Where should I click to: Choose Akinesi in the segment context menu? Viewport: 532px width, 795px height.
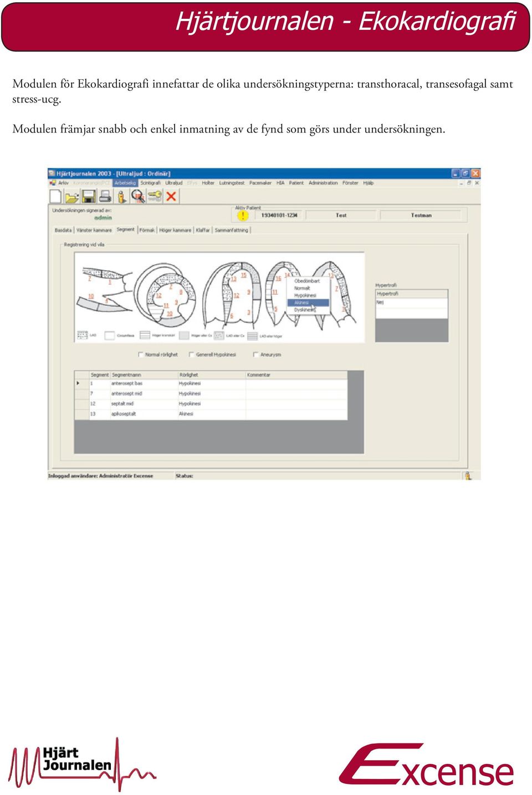coord(308,302)
